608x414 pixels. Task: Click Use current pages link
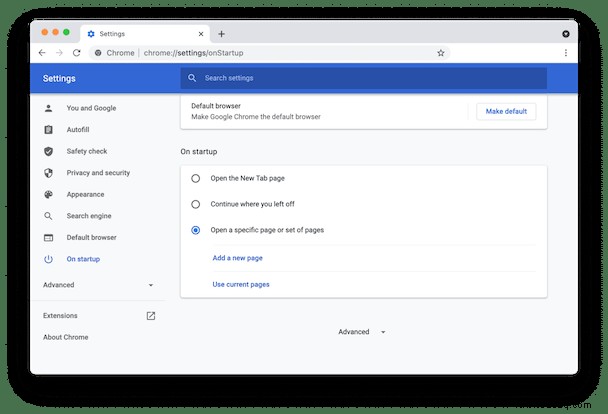(241, 284)
